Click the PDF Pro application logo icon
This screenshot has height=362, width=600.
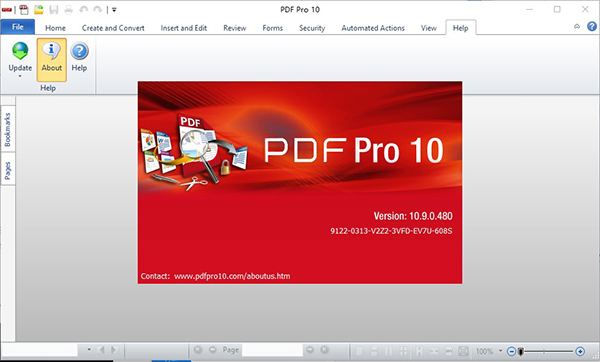7,10
